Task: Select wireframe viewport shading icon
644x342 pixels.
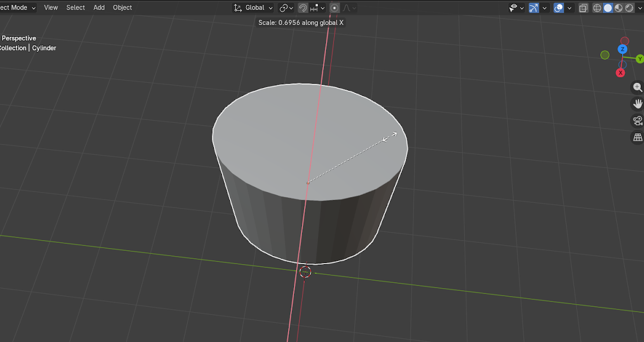Action: [597, 8]
